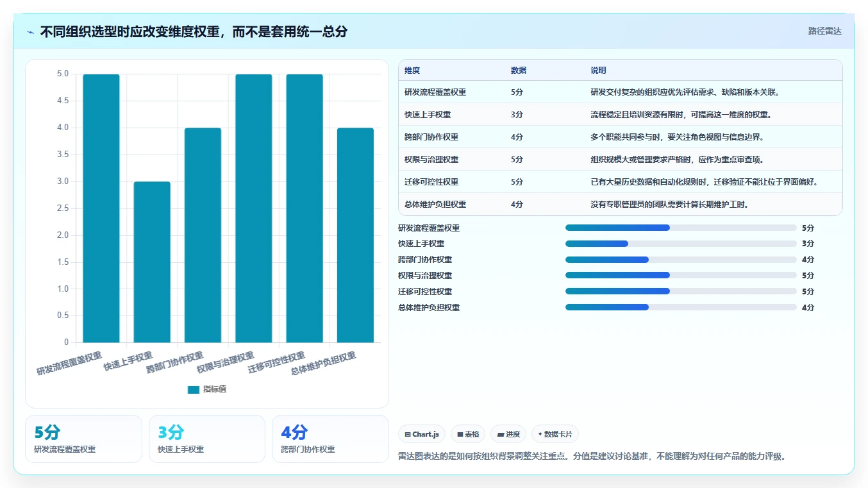Viewport: 868px width, 488px height.
Task: Click the x-axis label 迁移可控性权重 under the chart
Action: (x=277, y=362)
